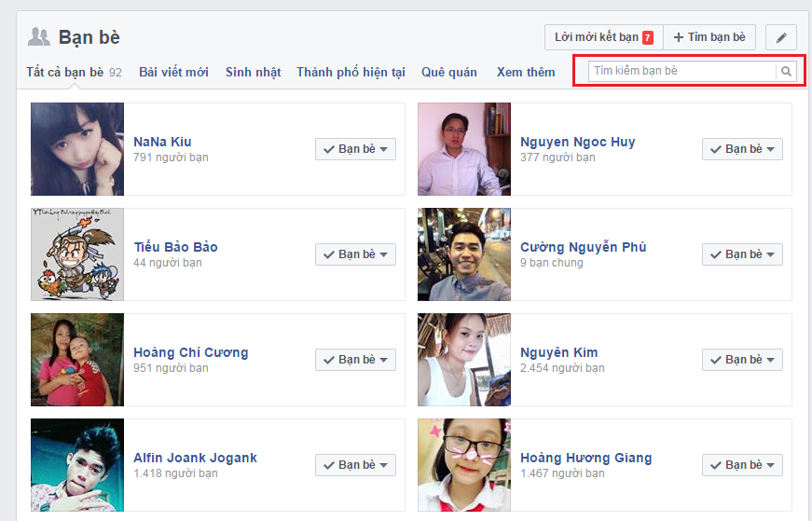
Task: Click the friends silhouette icon beside Bạn bè
Action: (39, 37)
